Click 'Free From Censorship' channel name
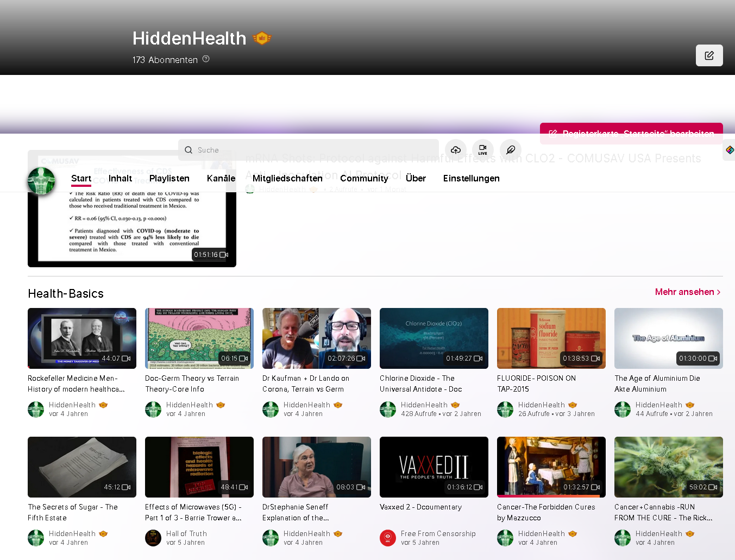This screenshot has width=735, height=560. point(438,534)
